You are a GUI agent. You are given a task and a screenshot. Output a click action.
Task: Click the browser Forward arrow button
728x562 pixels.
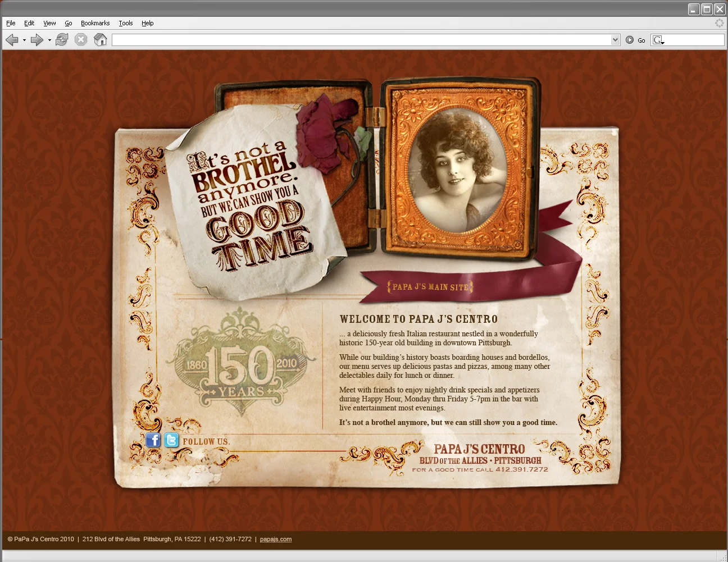tap(37, 40)
